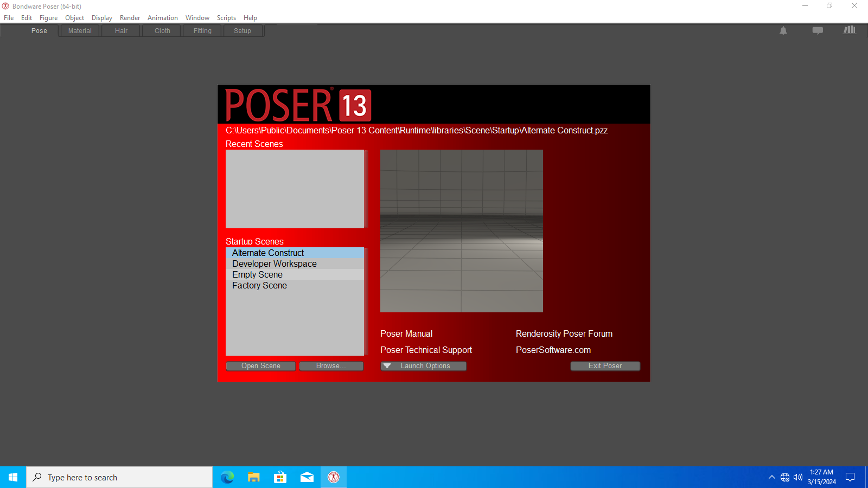Open the library books icon
Image resolution: width=868 pixels, height=488 pixels.
[x=850, y=30]
